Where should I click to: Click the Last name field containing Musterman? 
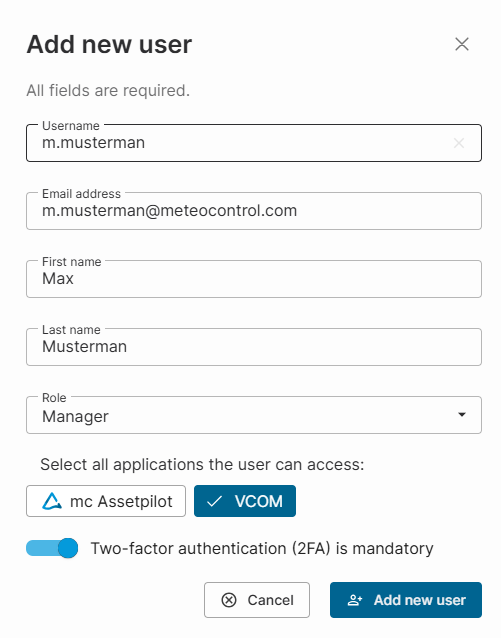click(254, 347)
